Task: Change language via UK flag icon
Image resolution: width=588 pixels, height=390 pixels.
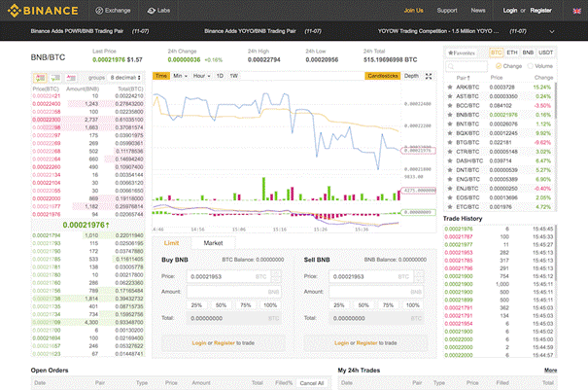Action: 576,11
